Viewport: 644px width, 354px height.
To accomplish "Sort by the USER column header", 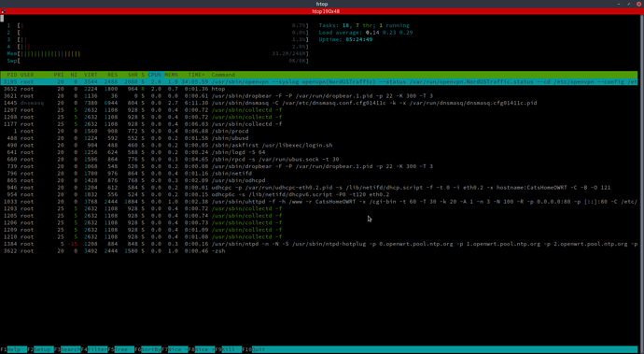I will [x=27, y=75].
